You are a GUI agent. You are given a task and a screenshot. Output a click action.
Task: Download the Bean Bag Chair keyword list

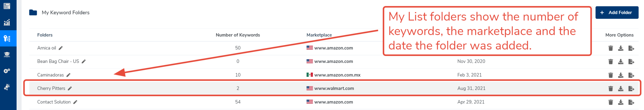coord(620,62)
